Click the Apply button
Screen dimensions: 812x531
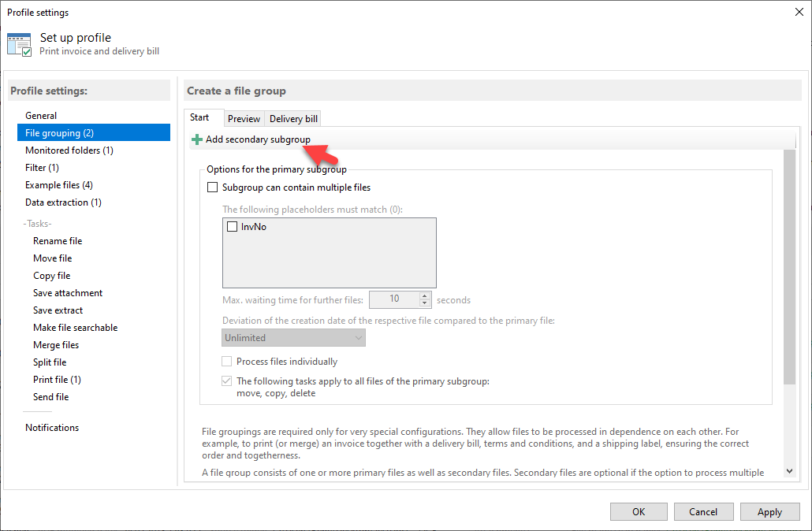(769, 511)
